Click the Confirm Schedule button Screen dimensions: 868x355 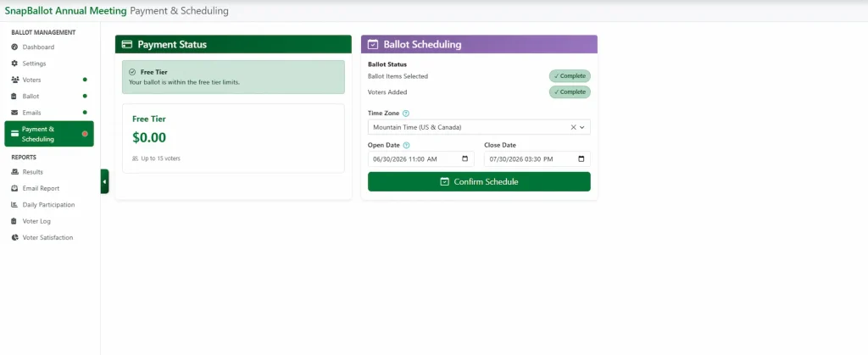click(x=479, y=181)
